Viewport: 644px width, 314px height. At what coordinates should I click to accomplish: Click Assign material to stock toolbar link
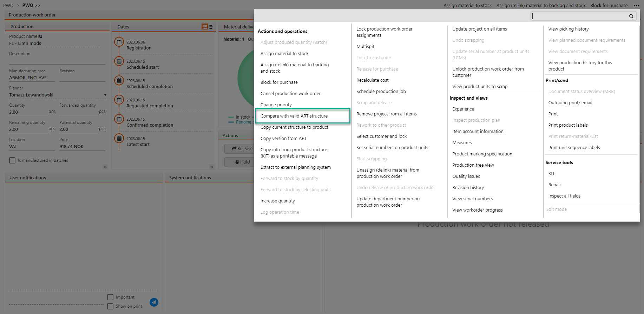coord(467,6)
